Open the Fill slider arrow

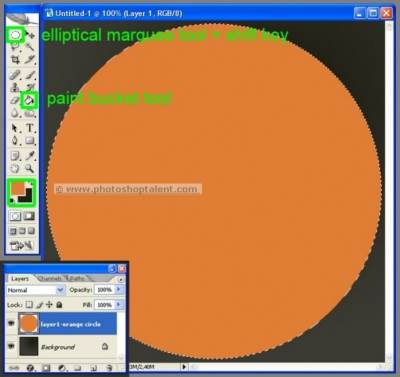click(119, 305)
